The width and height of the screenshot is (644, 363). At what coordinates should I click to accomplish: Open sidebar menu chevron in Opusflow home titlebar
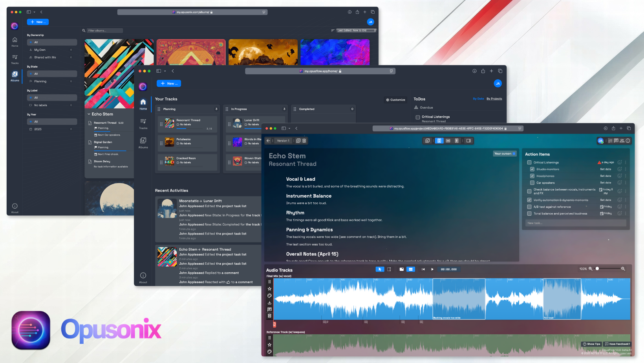[165, 71]
